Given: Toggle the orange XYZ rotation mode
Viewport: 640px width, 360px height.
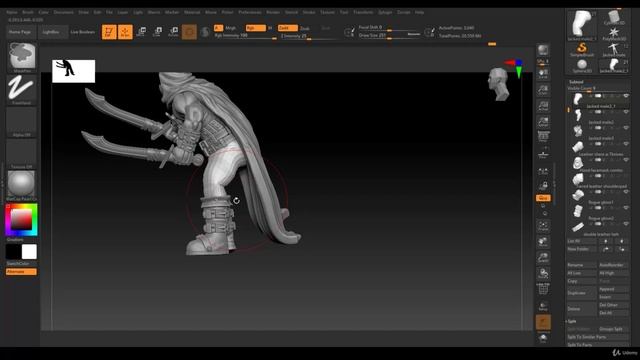Looking at the screenshot, I should click(x=543, y=198).
